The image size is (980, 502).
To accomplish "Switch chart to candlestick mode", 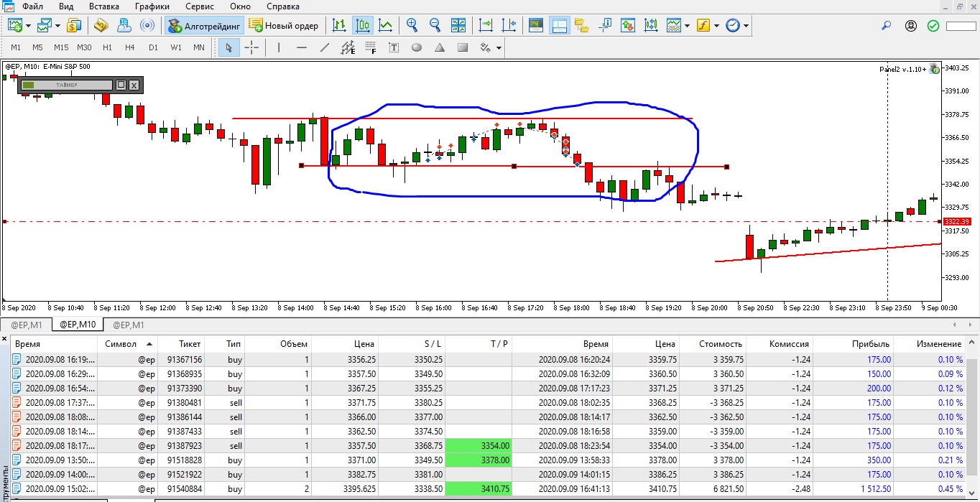I will (x=363, y=26).
